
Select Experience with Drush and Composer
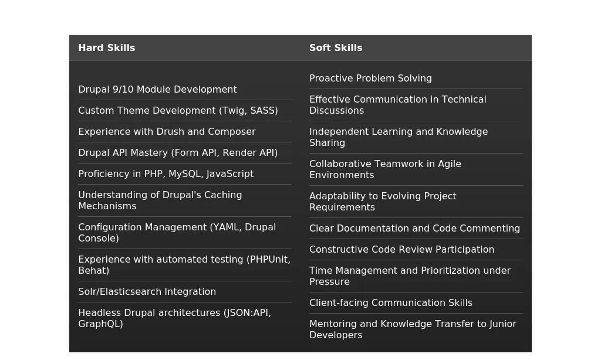pyautogui.click(x=167, y=132)
